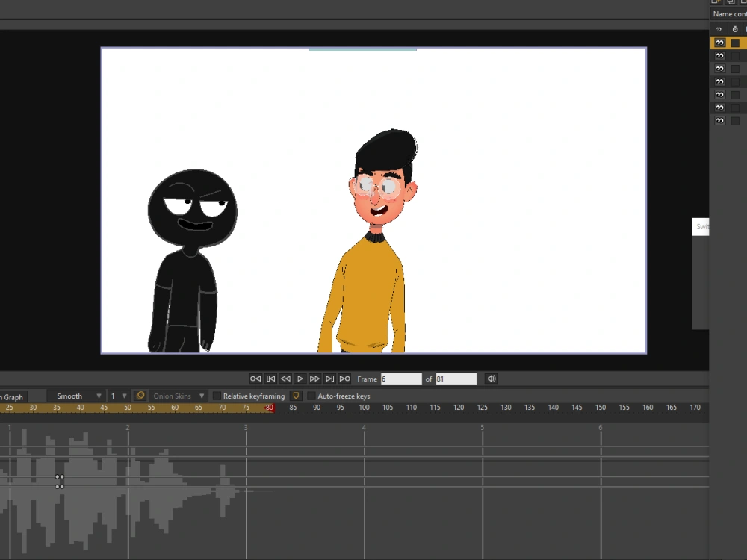Click frame 150 on the timeline ruler
The image size is (747, 560).
click(x=601, y=408)
